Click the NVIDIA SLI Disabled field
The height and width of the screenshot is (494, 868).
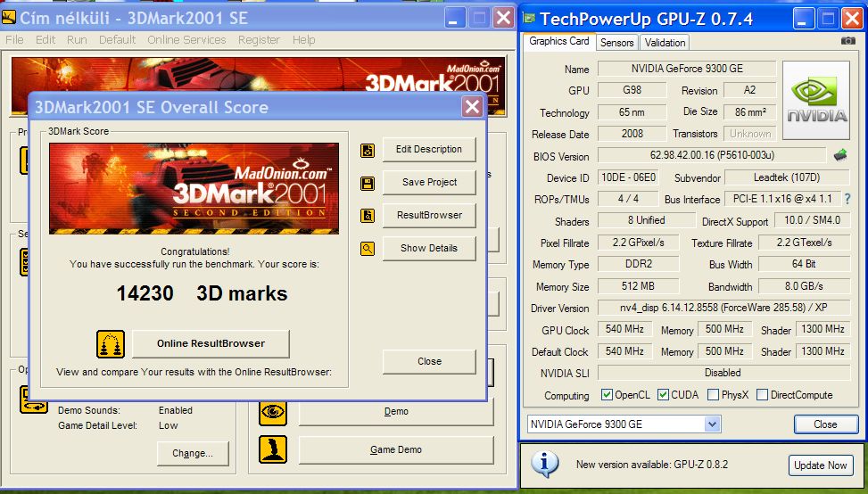pyautogui.click(x=723, y=373)
